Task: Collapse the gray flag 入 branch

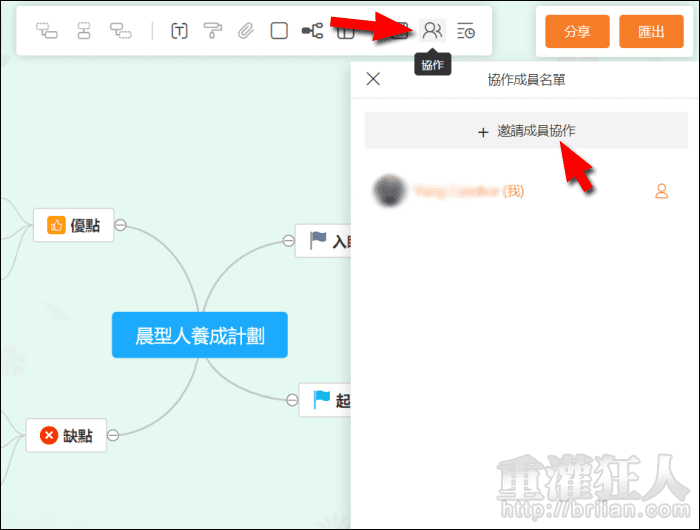Action: pyautogui.click(x=287, y=240)
